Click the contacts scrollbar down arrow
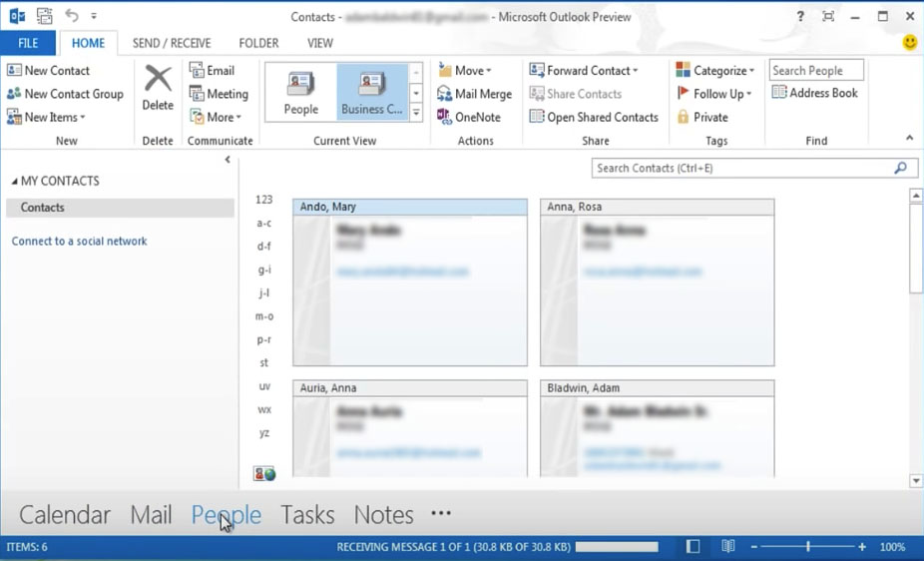924x561 pixels. [916, 481]
